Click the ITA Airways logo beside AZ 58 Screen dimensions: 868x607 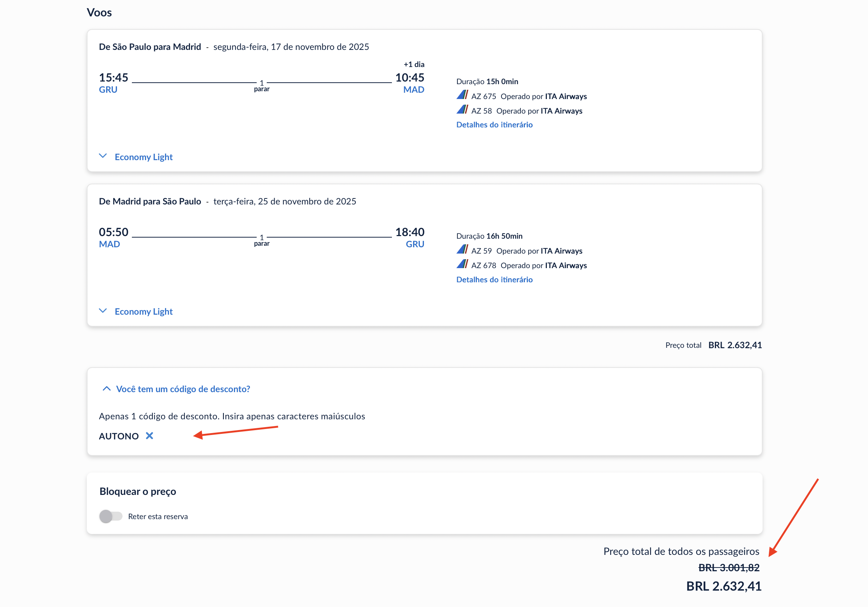point(462,109)
